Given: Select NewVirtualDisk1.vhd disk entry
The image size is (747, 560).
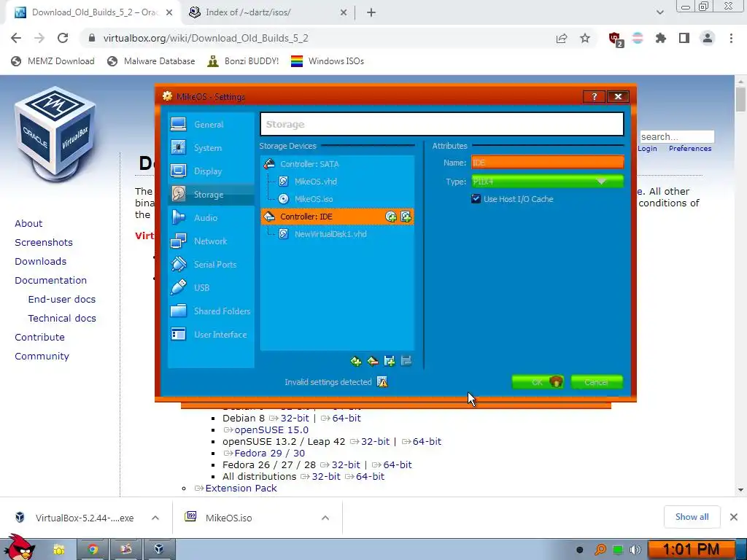Looking at the screenshot, I should coord(337,234).
